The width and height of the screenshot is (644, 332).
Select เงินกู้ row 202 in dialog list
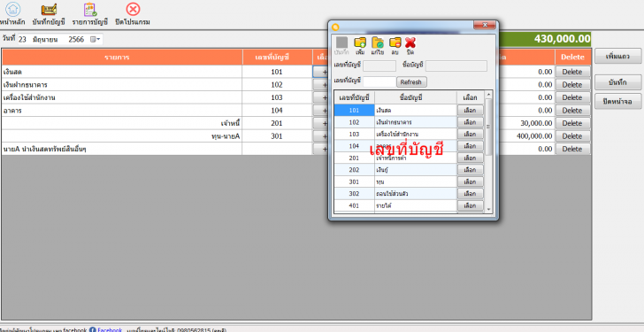416,170
